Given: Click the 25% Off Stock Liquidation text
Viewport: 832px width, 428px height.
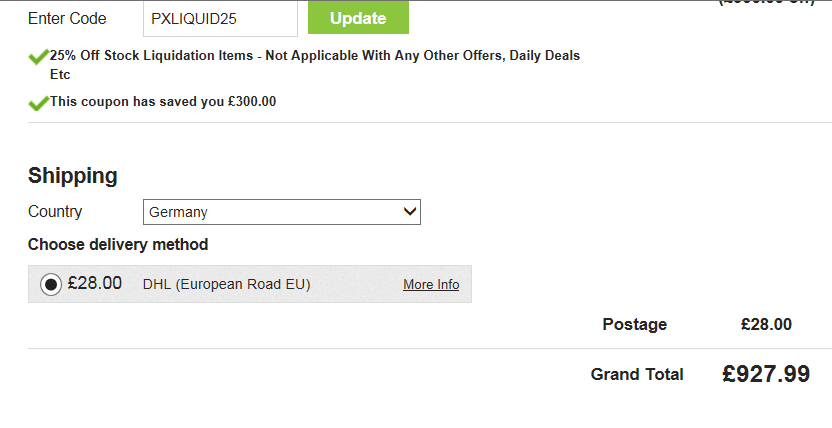Looking at the screenshot, I should coord(314,56).
